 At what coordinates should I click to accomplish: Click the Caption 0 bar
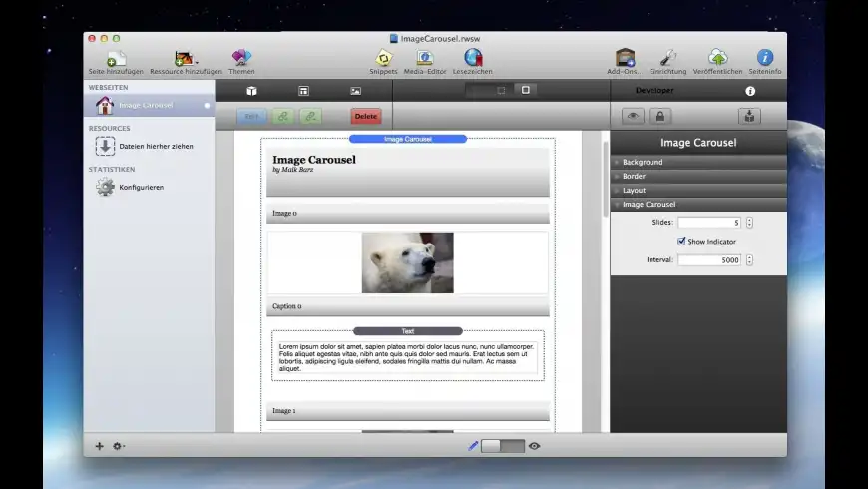point(408,306)
